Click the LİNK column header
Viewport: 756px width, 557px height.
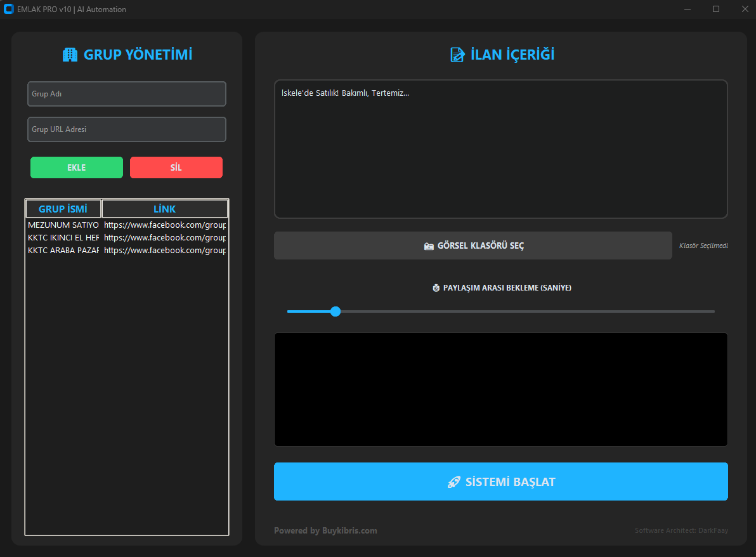pos(164,209)
